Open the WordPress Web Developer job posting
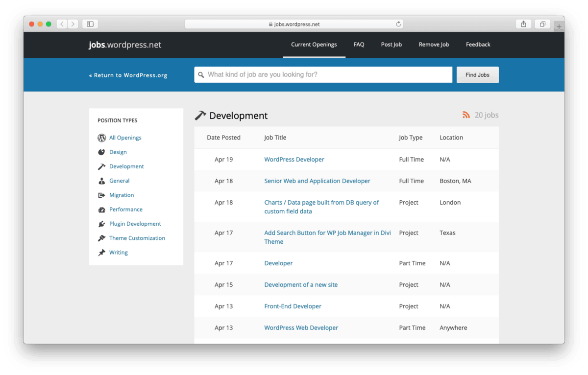 pyautogui.click(x=301, y=328)
